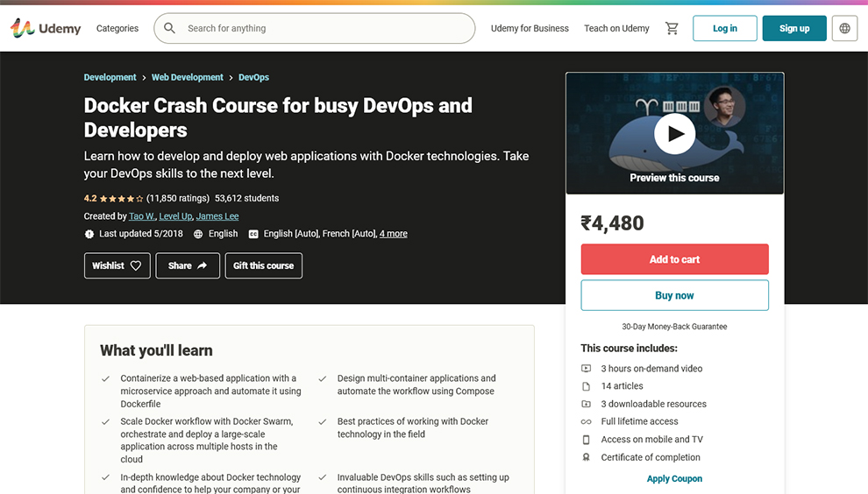The image size is (868, 494).
Task: Click Gift this course button
Action: (x=263, y=265)
